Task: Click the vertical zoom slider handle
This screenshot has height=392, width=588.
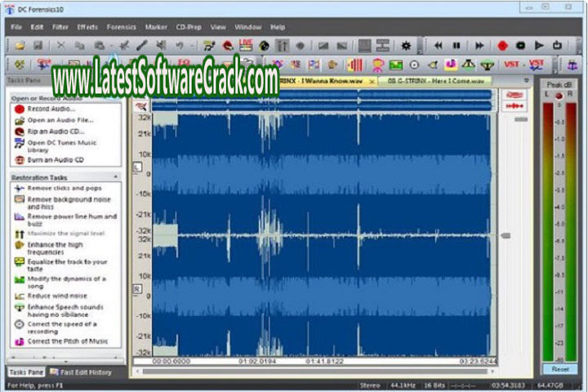Action: click(x=506, y=235)
